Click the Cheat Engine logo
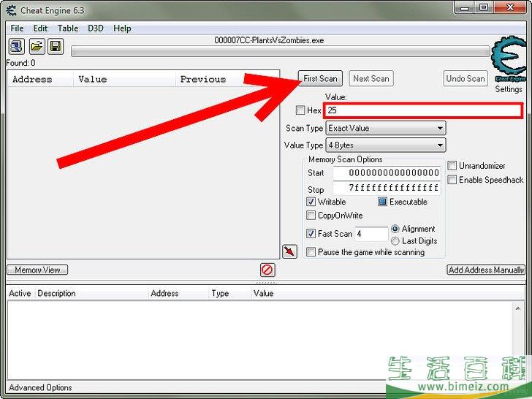The image size is (532, 399). tap(509, 59)
